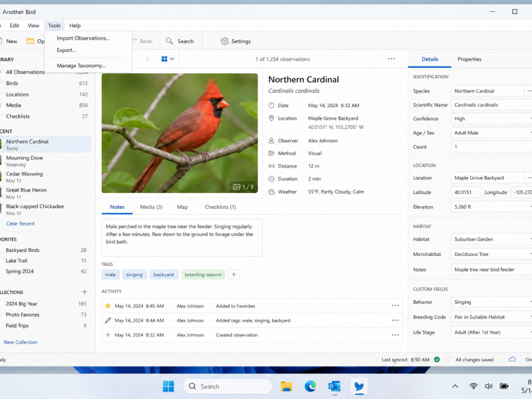Image resolution: width=532 pixels, height=399 pixels.
Task: Click the plus icon for Created observation activity
Action: [x=108, y=335]
